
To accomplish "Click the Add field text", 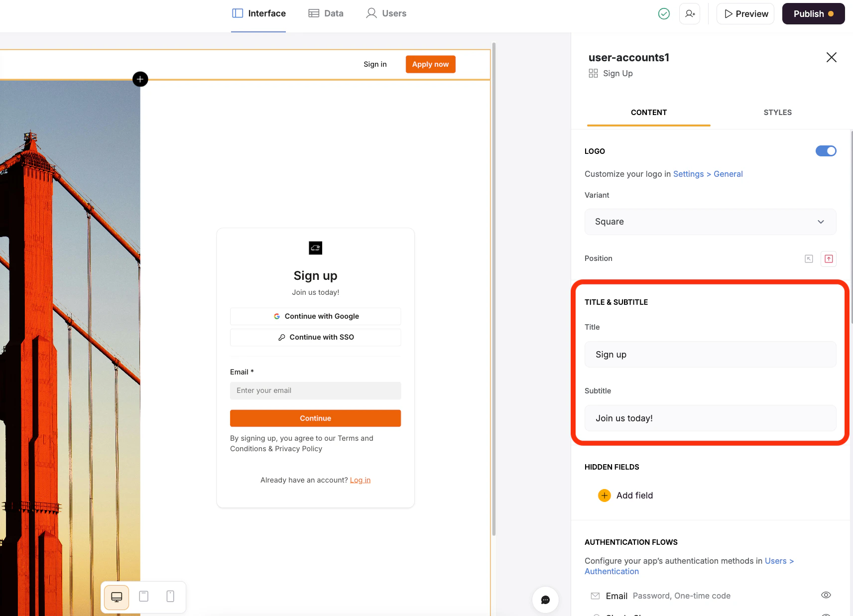I will 634,495.
